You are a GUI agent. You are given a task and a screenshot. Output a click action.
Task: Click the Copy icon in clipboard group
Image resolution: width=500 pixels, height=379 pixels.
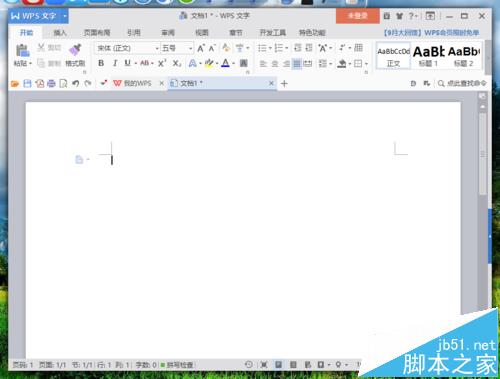pos(41,63)
